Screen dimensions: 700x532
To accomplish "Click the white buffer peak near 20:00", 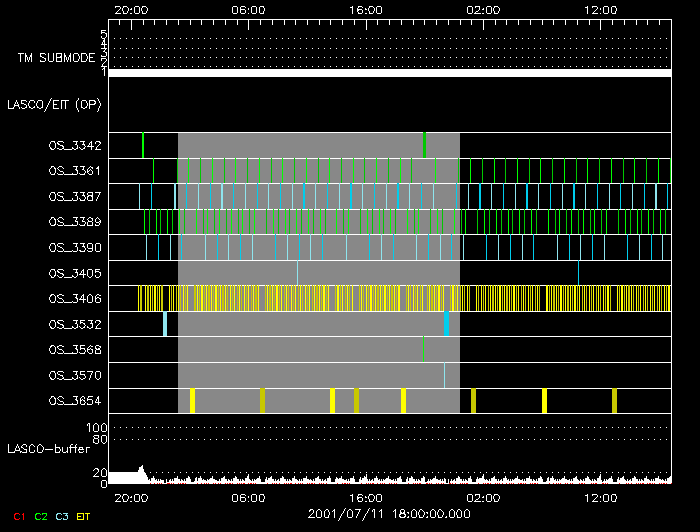I will click(x=141, y=469).
